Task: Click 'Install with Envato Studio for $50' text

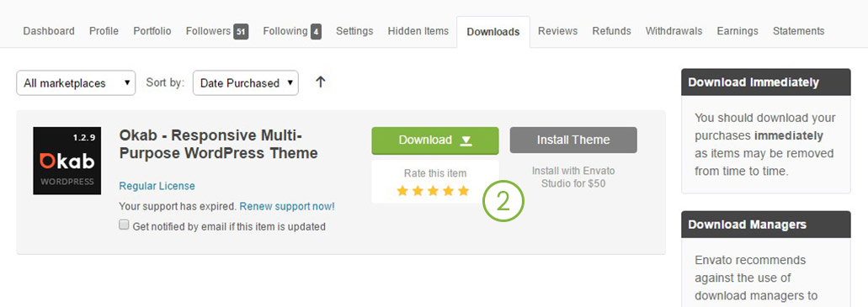Action: click(573, 177)
